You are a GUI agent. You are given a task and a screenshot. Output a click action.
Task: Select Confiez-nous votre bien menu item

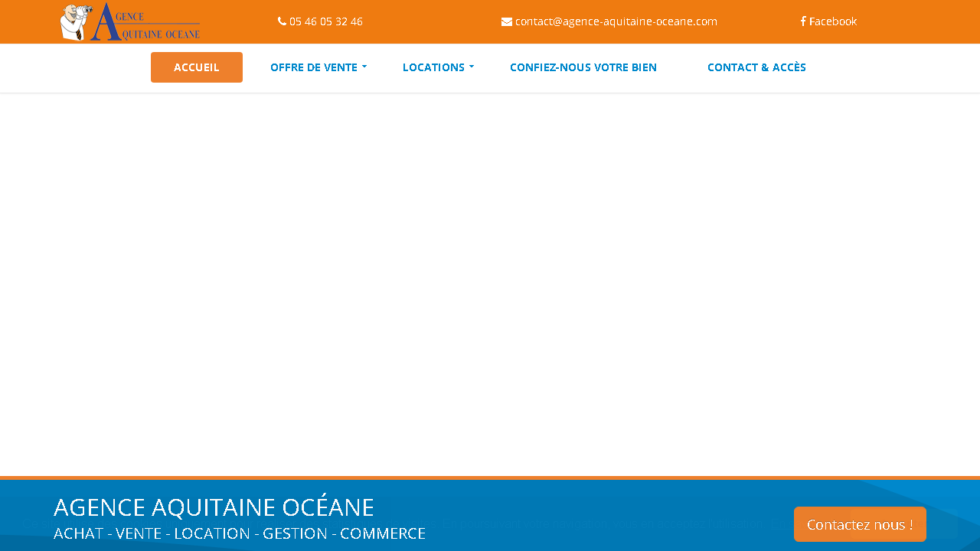point(583,67)
